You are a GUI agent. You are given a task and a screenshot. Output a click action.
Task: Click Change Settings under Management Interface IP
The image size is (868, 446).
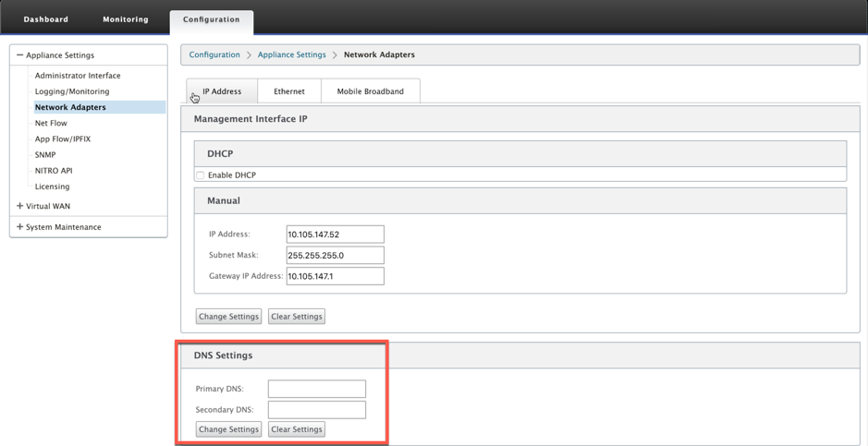pos(228,317)
